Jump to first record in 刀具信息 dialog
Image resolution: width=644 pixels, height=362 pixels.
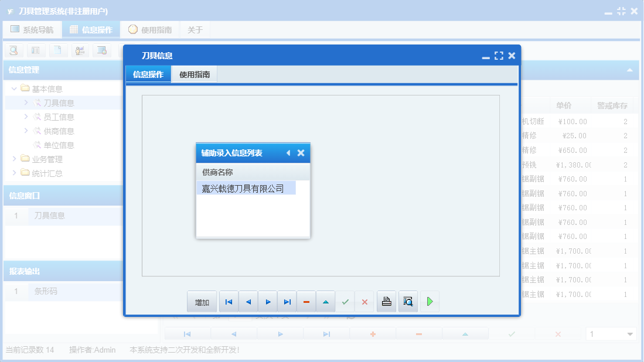229,302
